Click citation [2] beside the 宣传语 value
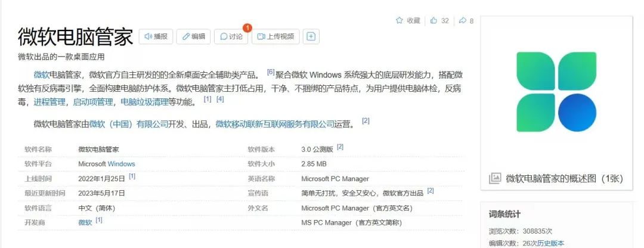 [x=431, y=191]
